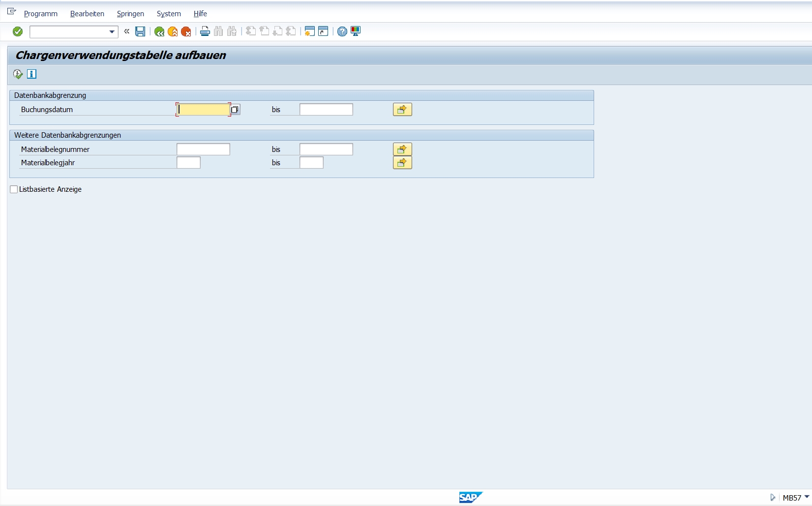This screenshot has width=812, height=506.
Task: Click the program Information icon
Action: click(x=31, y=74)
